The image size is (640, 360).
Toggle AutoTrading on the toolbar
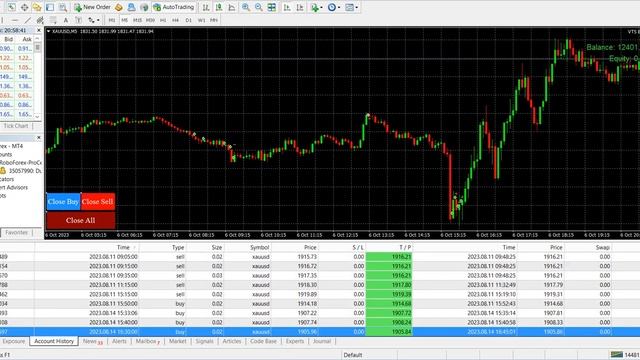(x=173, y=7)
